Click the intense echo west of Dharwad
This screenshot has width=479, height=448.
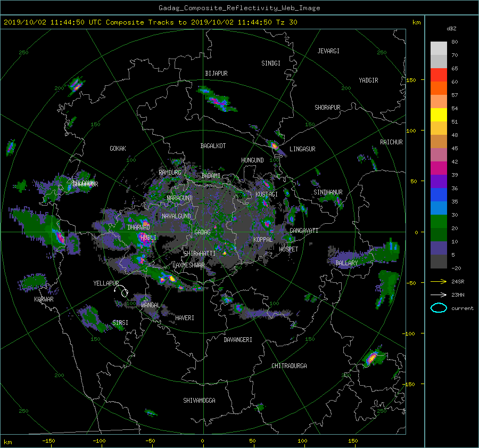[x=60, y=237]
